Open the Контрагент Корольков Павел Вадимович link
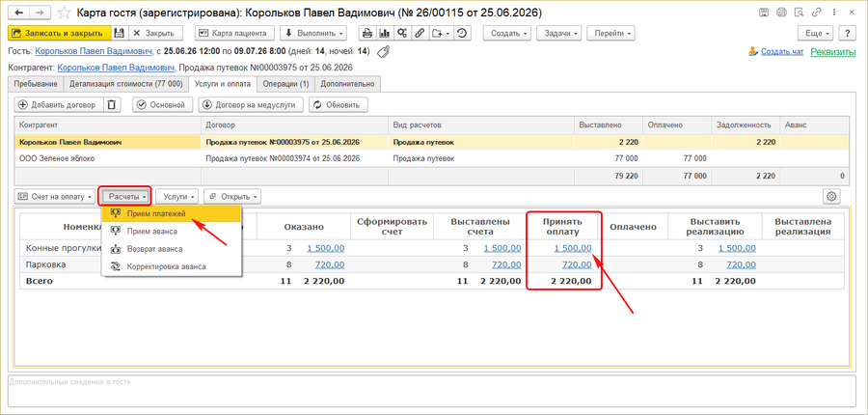This screenshot has width=868, height=415. point(117,68)
